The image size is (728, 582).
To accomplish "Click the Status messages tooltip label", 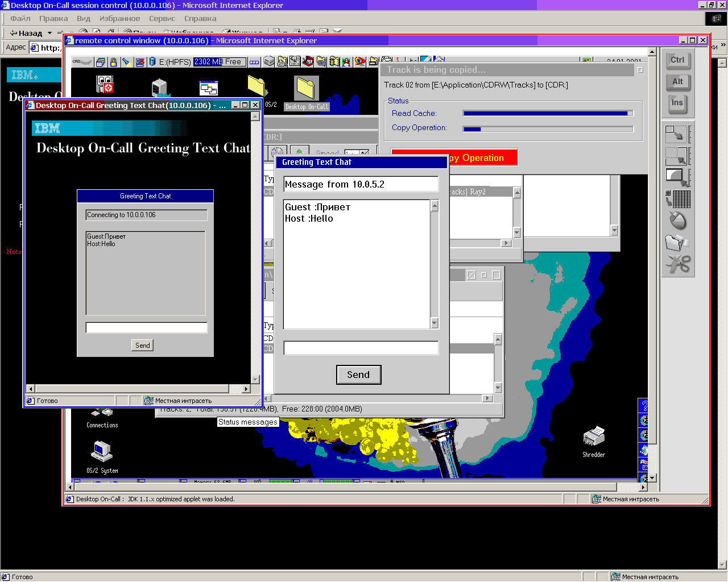I will [x=248, y=422].
